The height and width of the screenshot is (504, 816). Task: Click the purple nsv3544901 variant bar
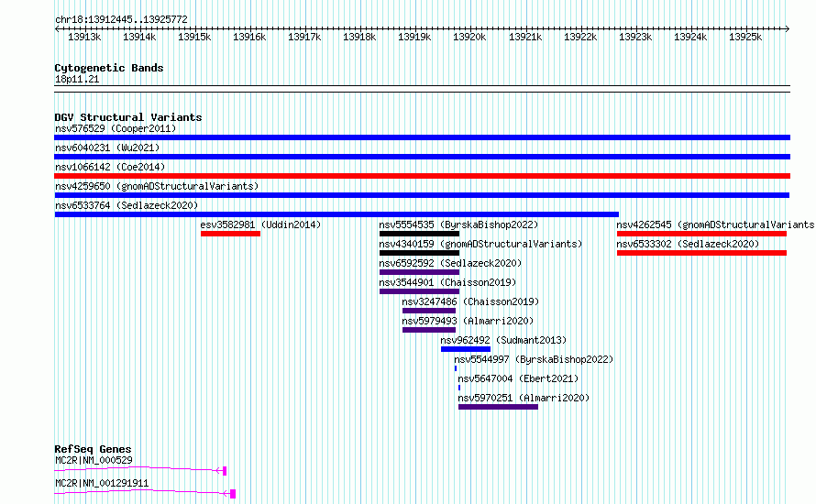click(419, 291)
